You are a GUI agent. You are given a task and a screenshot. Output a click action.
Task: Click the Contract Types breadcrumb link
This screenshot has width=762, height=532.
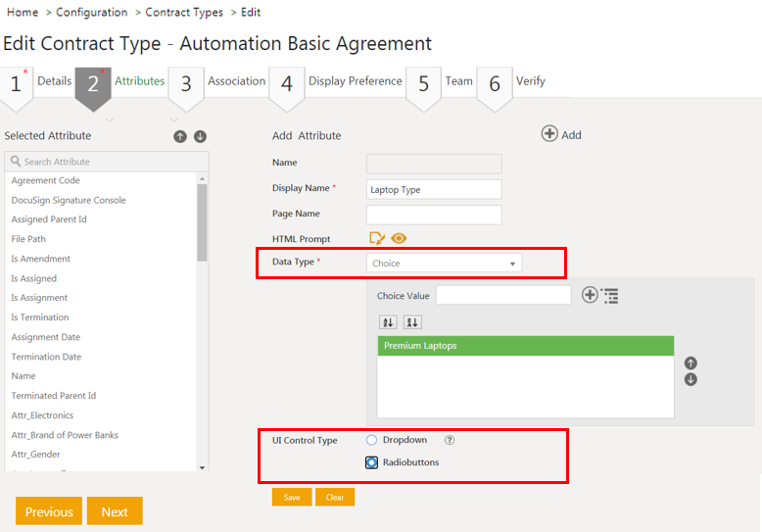(x=185, y=13)
